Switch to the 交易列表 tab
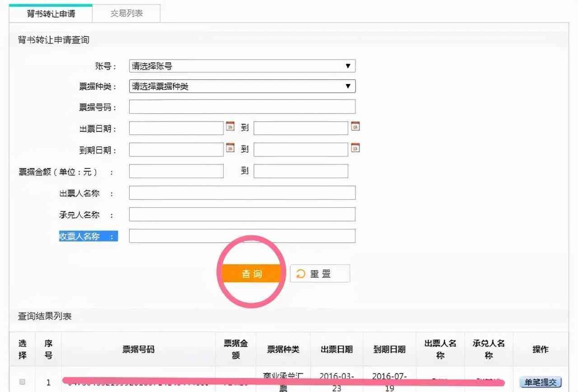The height and width of the screenshot is (392, 578). [x=126, y=13]
